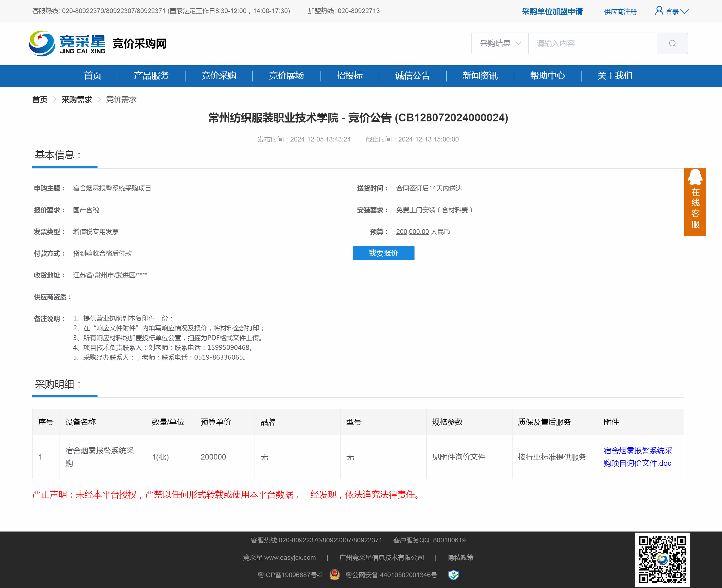Focus the 请输入内容 search input field
The height and width of the screenshot is (588, 722).
click(592, 43)
